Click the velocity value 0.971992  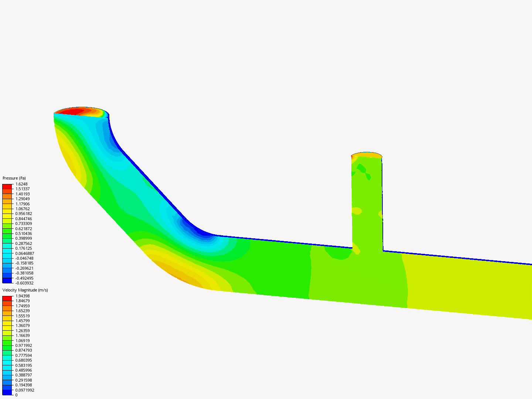point(24,345)
